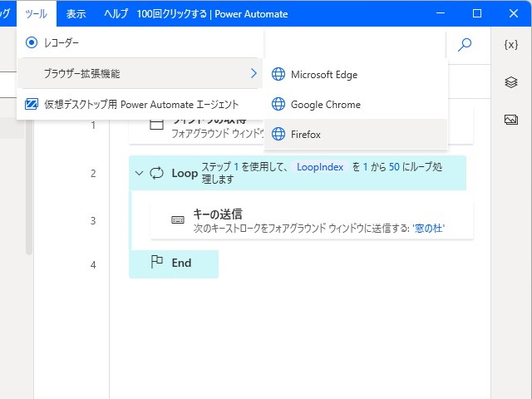
Task: Click the loop end value 50
Action: 394,167
